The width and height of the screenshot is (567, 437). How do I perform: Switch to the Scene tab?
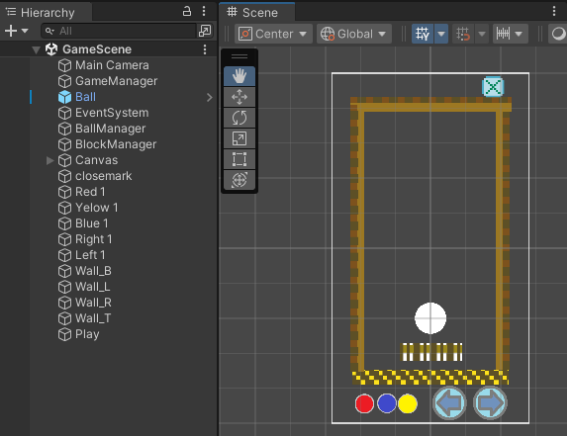(257, 13)
